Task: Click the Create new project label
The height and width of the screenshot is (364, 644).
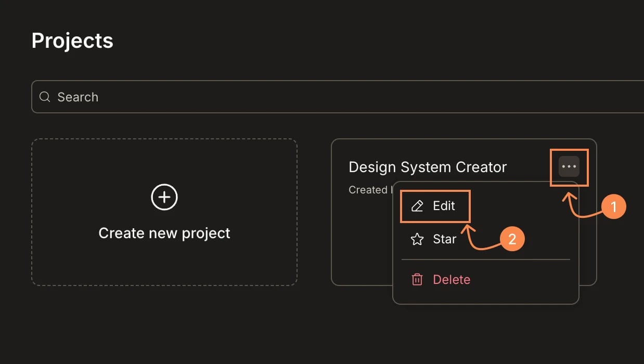Action: pos(164,233)
